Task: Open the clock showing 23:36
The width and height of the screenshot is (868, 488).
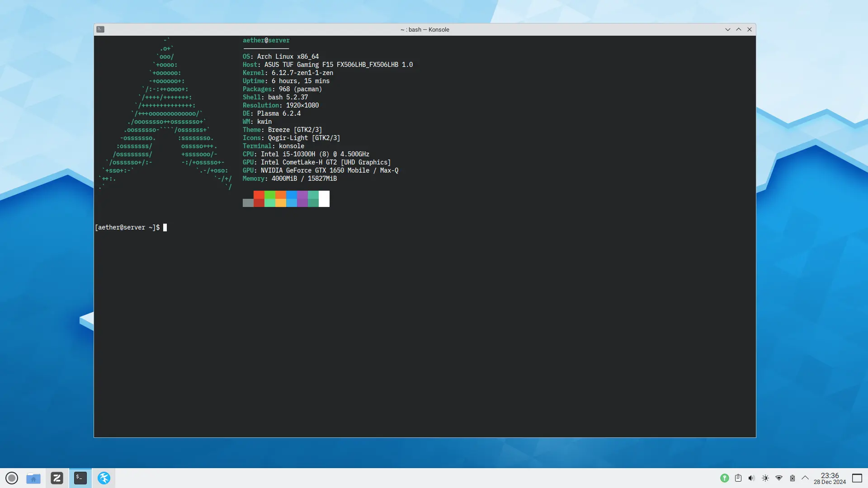Action: pyautogui.click(x=830, y=479)
